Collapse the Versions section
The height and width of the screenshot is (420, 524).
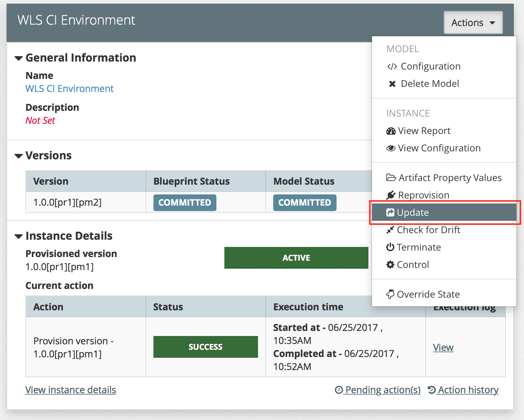point(18,156)
